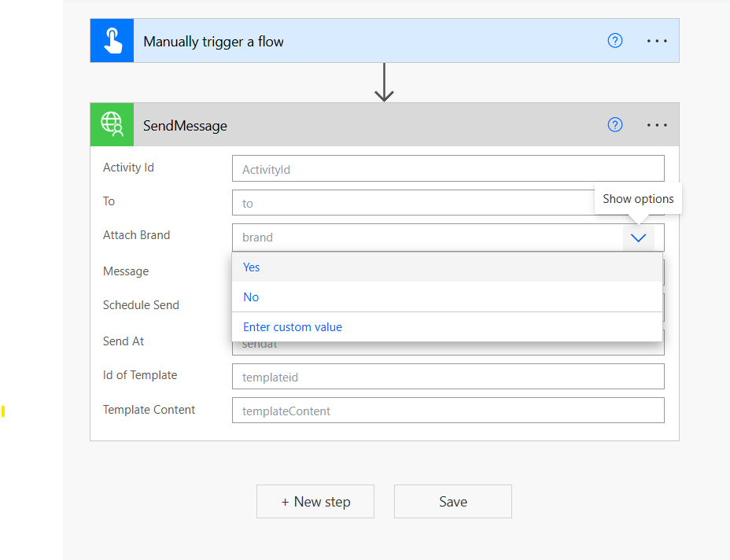The height and width of the screenshot is (560, 730).
Task: Click into the Activity Id field
Action: click(x=448, y=169)
